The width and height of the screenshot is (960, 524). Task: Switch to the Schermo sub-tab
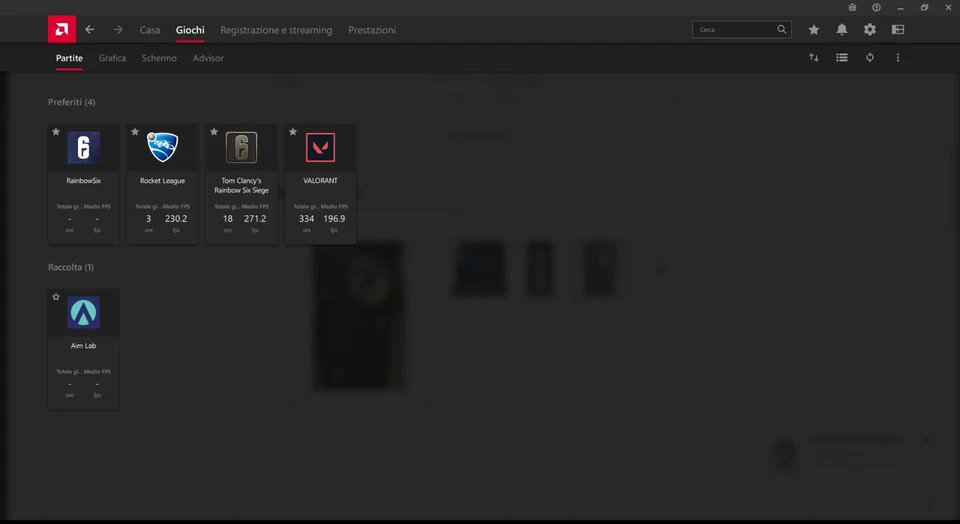(159, 58)
